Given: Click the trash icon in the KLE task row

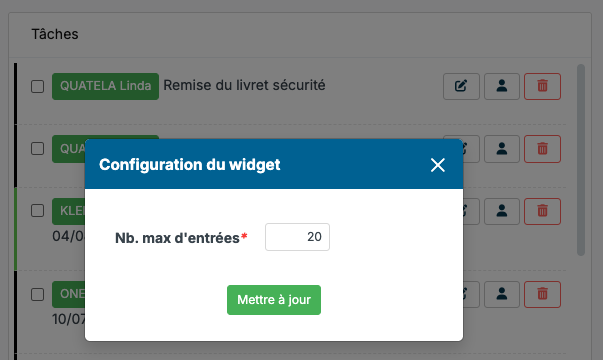Looking at the screenshot, I should coord(542,211).
